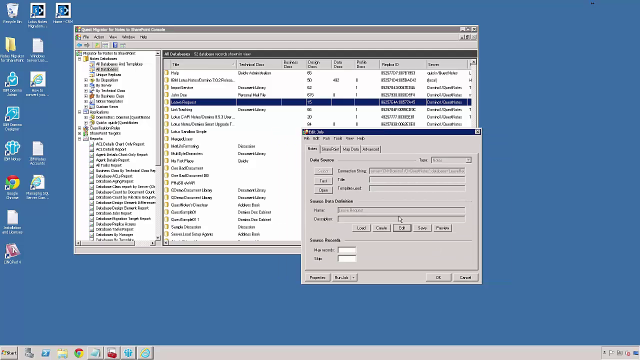Click the PowerShell icon in taskbar

pyautogui.click(x=45, y=353)
